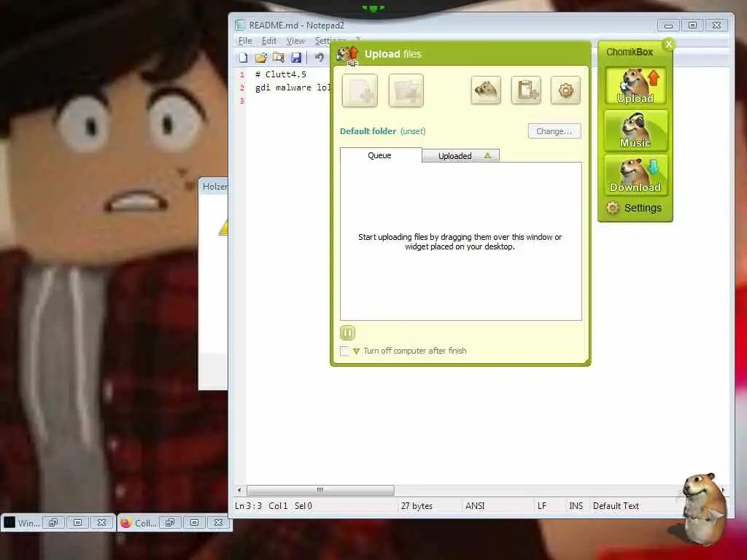Maximize the minimized 'Win...' window
The width and height of the screenshot is (747, 560).
[x=77, y=522]
